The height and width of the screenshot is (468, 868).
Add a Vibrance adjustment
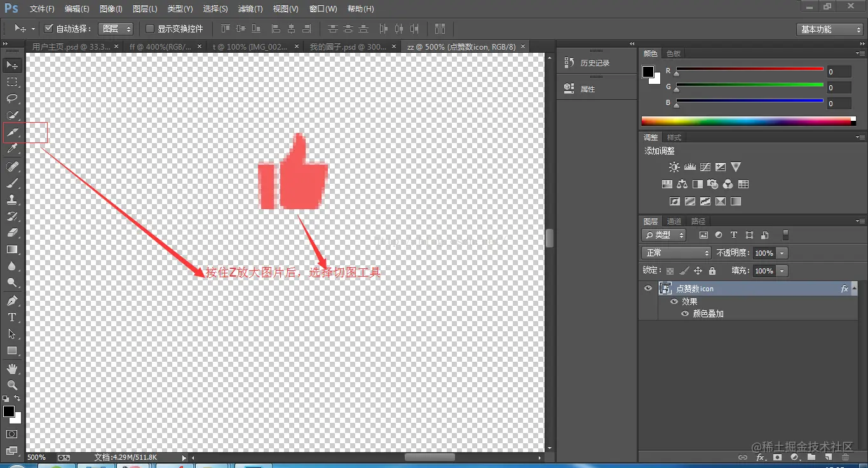[x=736, y=167]
